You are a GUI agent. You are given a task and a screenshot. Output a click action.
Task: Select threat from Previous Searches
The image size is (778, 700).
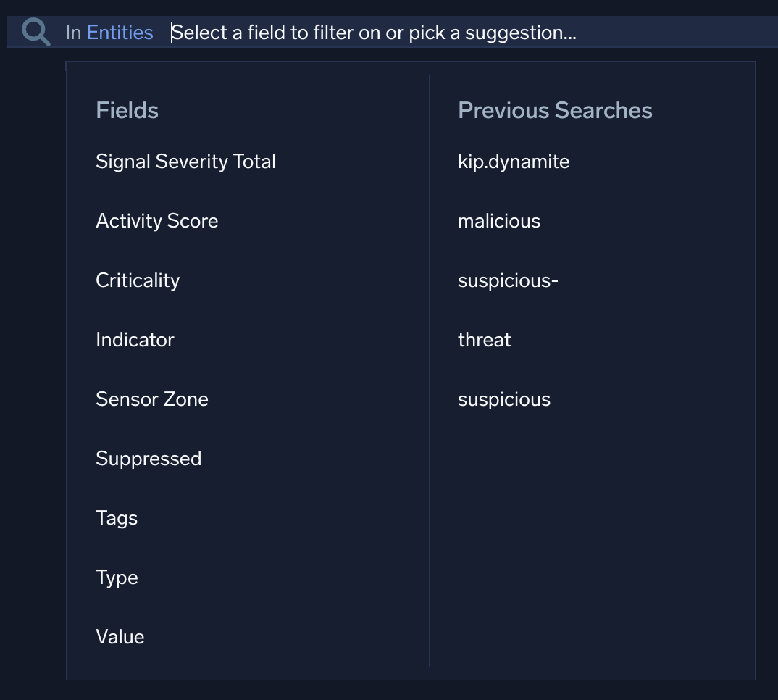(x=484, y=339)
